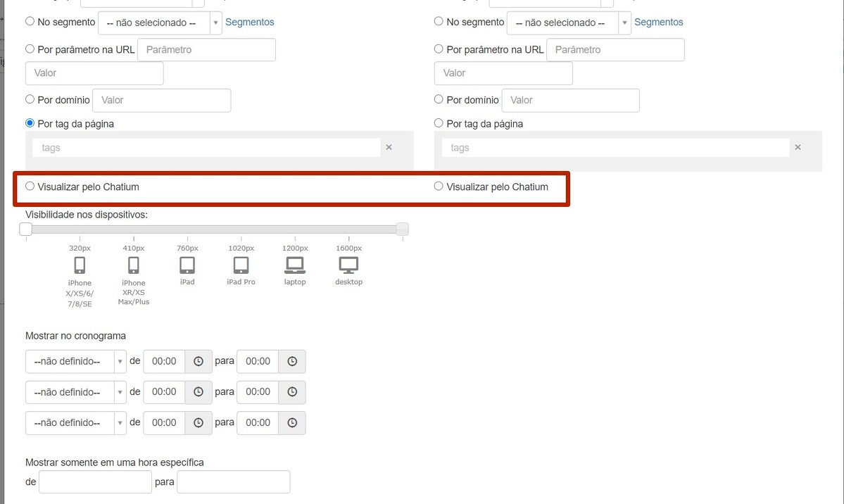This screenshot has width=844, height=504.
Task: Expand third '--não definido--' schedule dropdown
Action: coord(76,423)
